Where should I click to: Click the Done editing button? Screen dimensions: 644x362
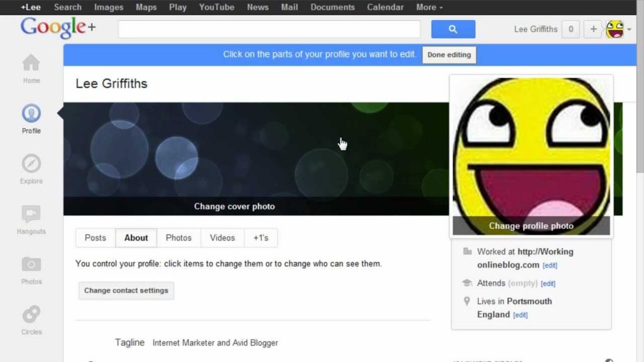[x=449, y=55]
